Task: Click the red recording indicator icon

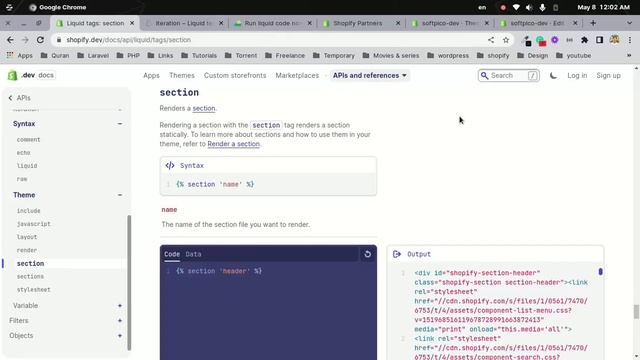Action: (x=503, y=7)
